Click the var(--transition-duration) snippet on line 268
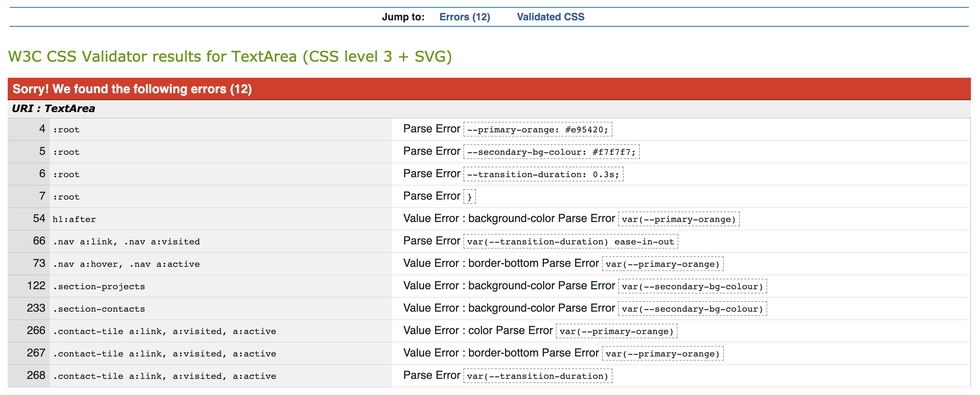980x395 pixels. click(x=538, y=376)
